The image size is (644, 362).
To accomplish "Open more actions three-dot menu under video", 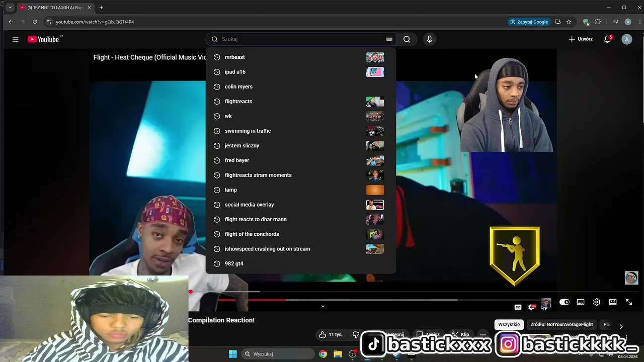I will (x=482, y=335).
